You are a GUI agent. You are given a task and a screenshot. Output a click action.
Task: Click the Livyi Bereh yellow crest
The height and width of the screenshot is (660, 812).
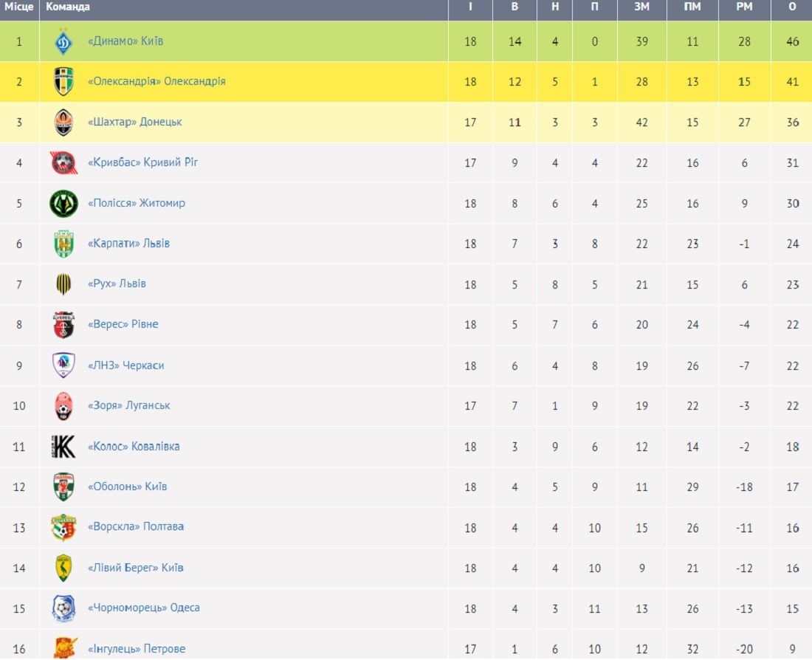63,568
